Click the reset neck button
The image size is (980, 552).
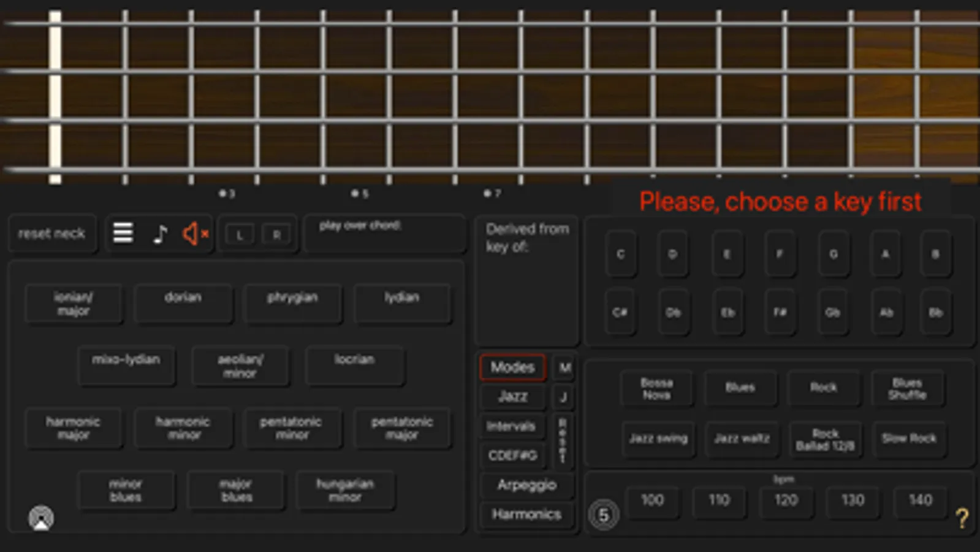point(52,234)
